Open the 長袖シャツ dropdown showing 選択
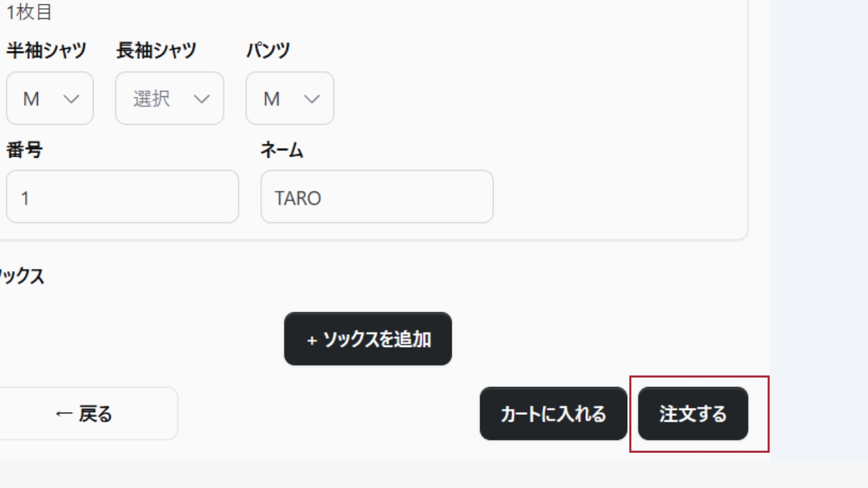This screenshot has height=488, width=868. [169, 99]
